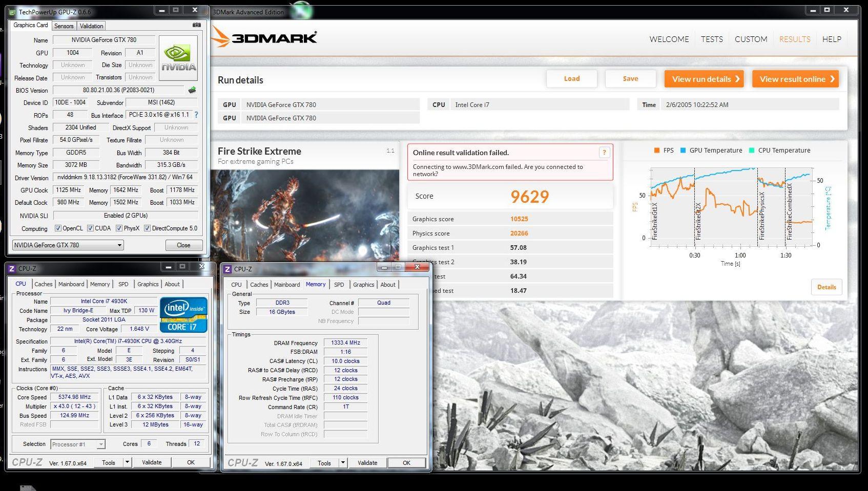Screen dimensions: 868x491
Task: Open the NVIDIA GeForce GTX 780 dropdown
Action: 68,245
